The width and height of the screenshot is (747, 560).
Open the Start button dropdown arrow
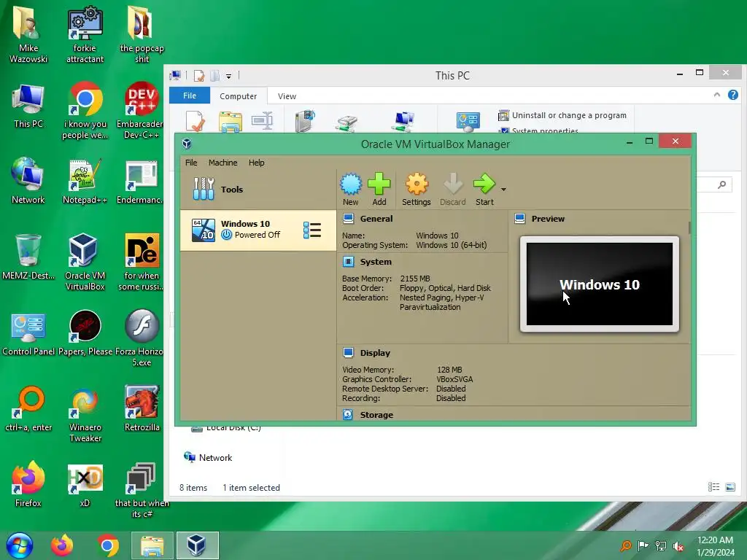click(x=503, y=190)
